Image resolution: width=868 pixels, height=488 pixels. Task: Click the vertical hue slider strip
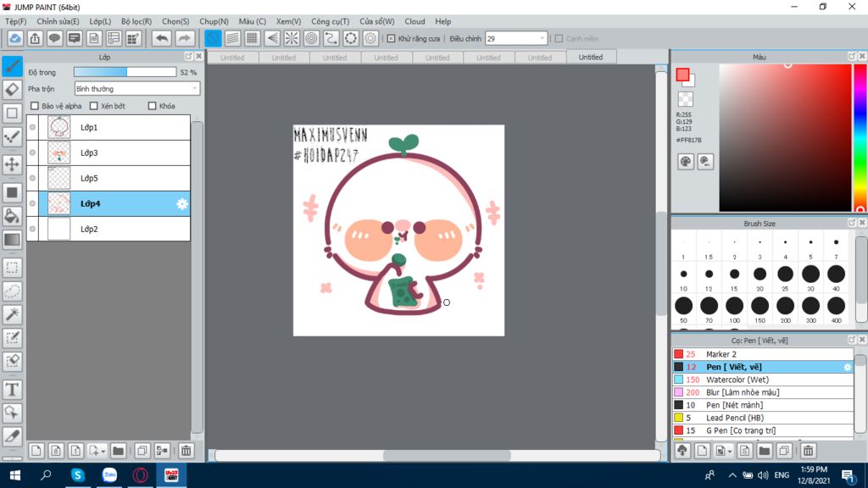(860, 137)
